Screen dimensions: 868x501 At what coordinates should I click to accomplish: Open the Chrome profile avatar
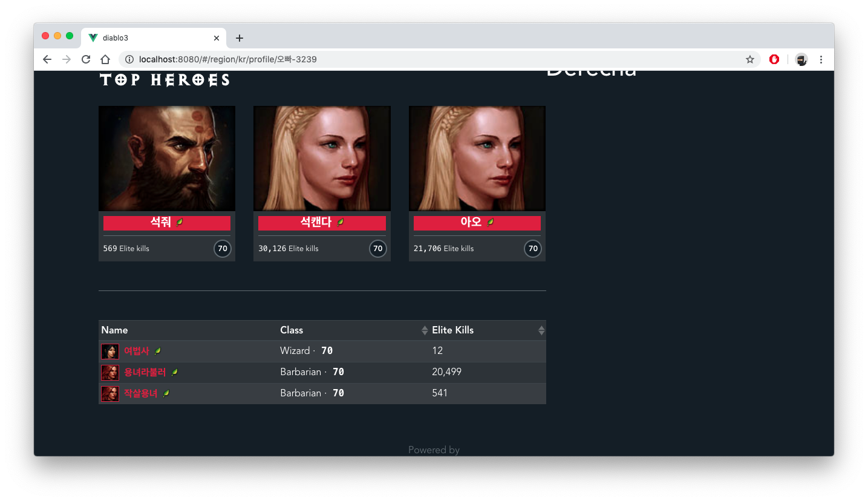click(x=801, y=59)
